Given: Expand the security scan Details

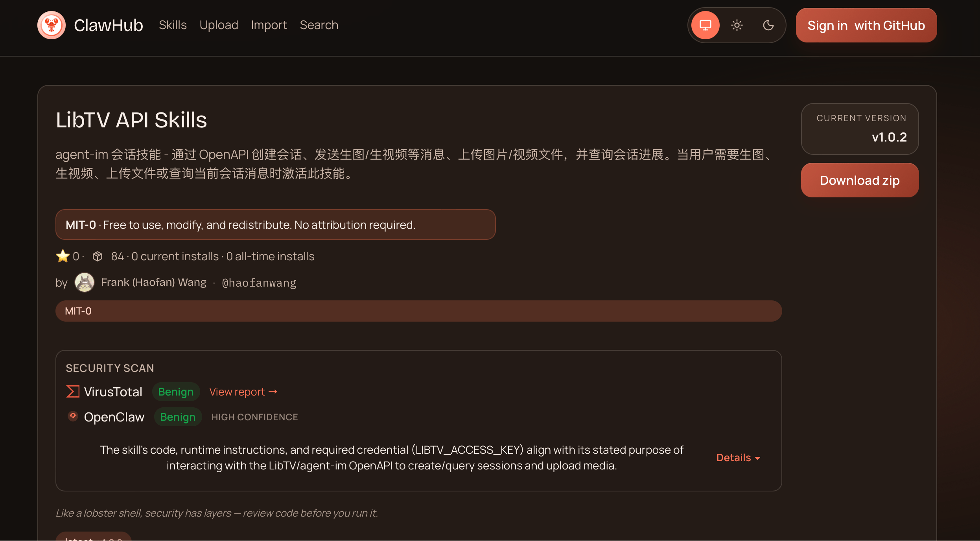Looking at the screenshot, I should pyautogui.click(x=739, y=458).
